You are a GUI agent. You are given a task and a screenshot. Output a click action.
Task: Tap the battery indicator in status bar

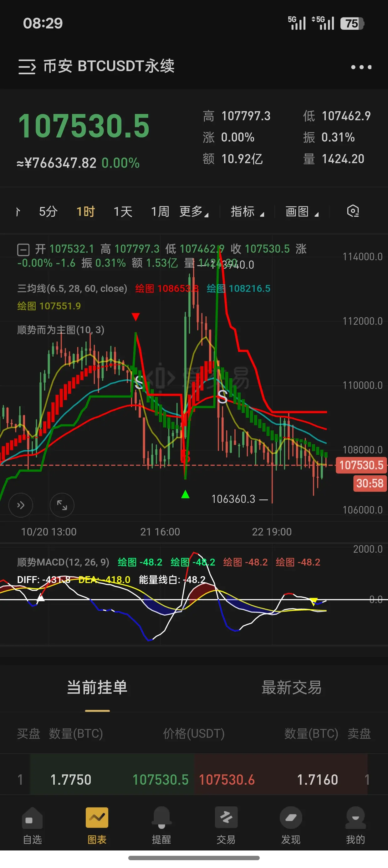click(x=352, y=23)
